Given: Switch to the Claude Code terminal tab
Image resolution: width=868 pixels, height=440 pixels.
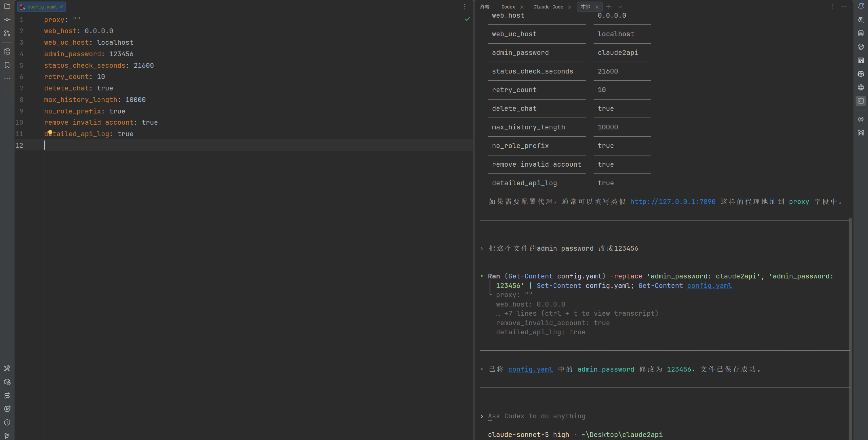Looking at the screenshot, I should 548,7.
